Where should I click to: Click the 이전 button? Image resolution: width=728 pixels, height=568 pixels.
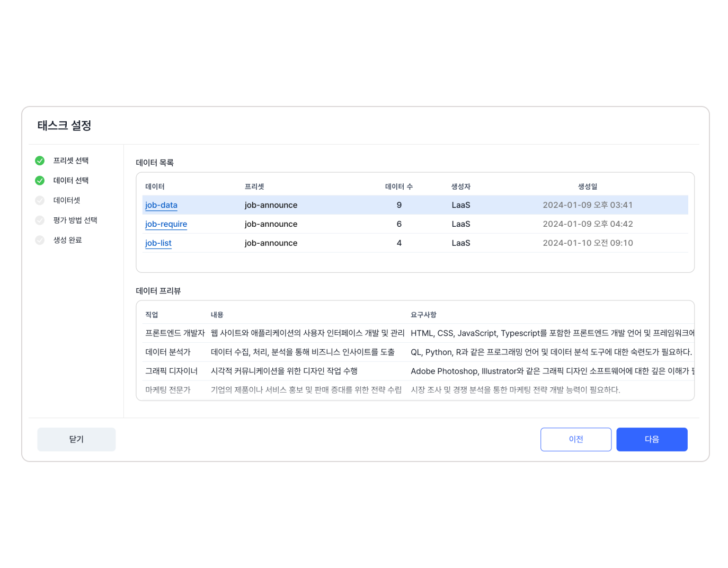click(576, 439)
